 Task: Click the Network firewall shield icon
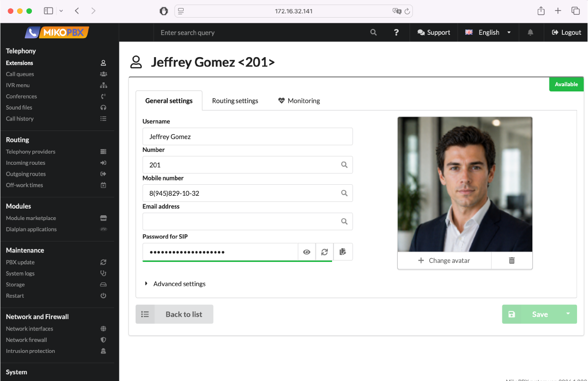tap(103, 340)
